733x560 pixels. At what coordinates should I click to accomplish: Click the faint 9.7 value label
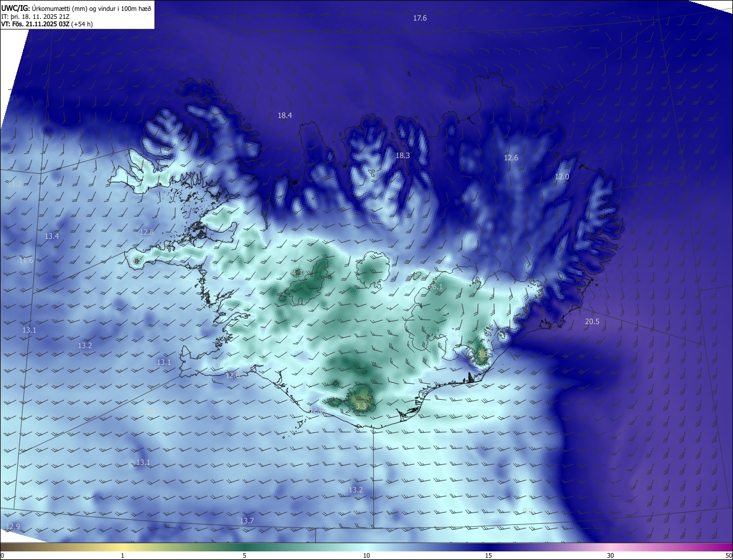click(x=528, y=511)
